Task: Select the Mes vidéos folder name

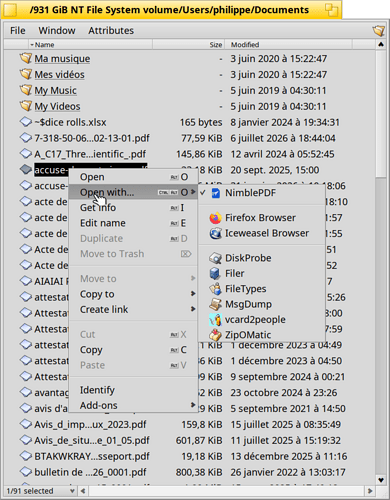Action: point(59,75)
